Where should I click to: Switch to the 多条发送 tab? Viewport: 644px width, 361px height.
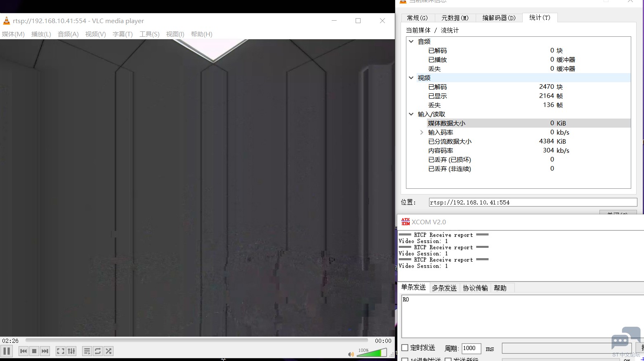click(444, 288)
